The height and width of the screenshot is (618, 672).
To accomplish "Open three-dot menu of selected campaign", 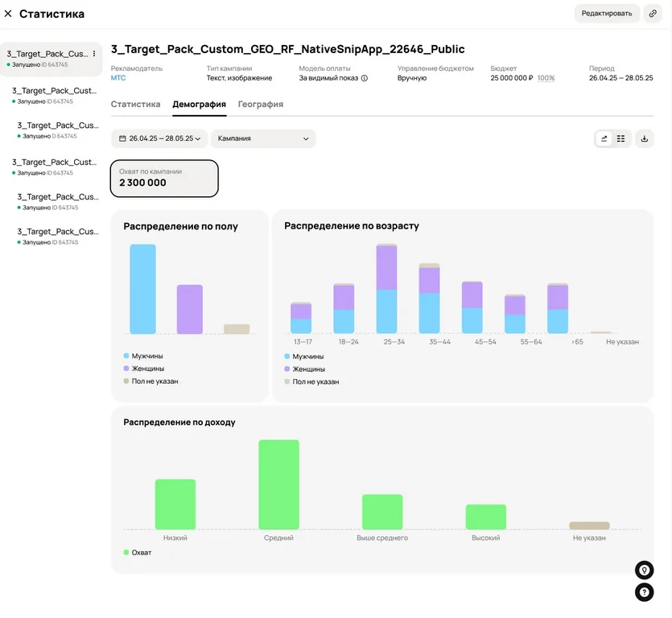I will [94, 54].
